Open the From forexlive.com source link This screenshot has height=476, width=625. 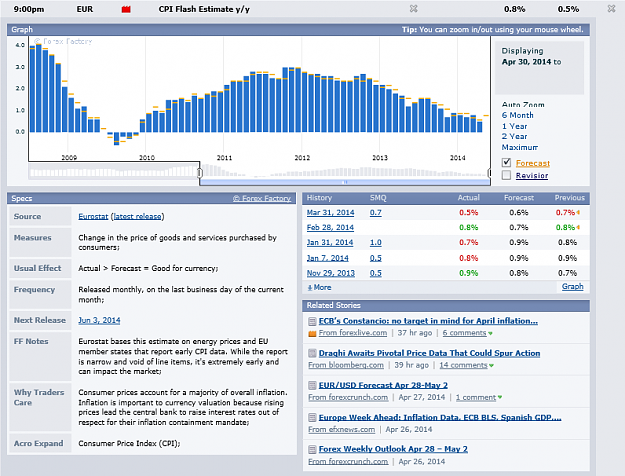pyautogui.click(x=353, y=333)
